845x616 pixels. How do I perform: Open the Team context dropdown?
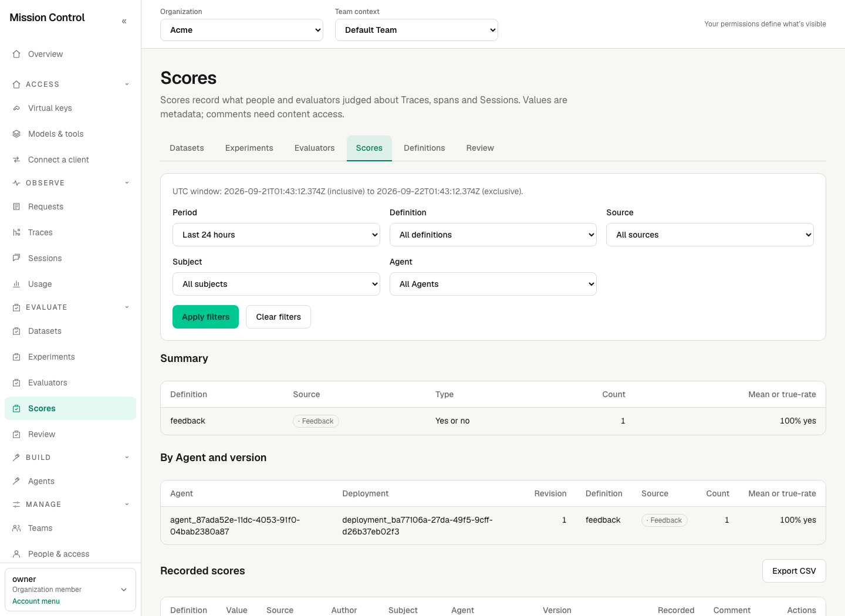[x=417, y=30]
